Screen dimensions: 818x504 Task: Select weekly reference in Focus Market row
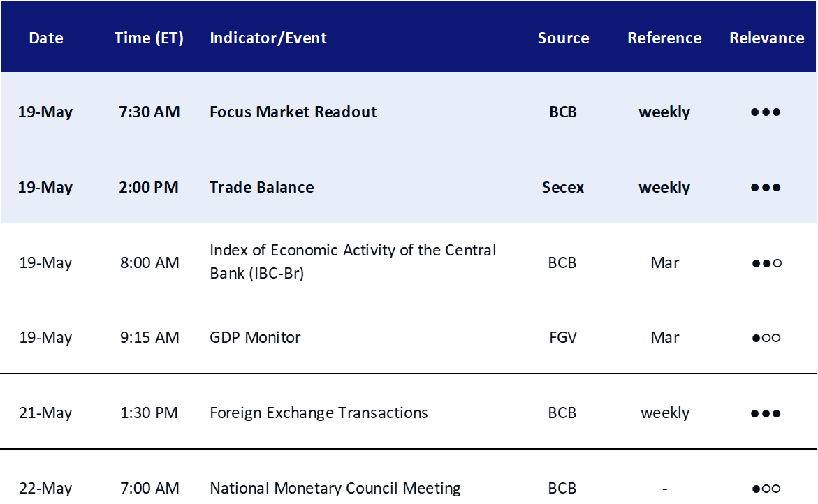664,112
